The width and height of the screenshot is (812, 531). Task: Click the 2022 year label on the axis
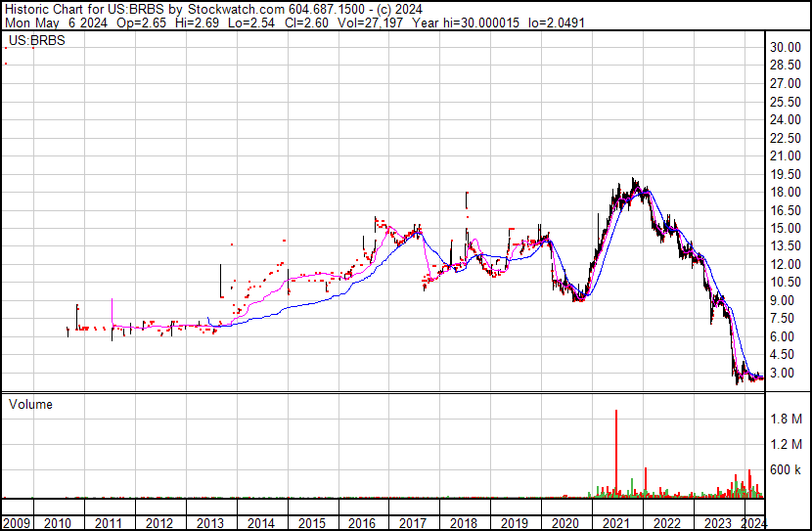666,523
